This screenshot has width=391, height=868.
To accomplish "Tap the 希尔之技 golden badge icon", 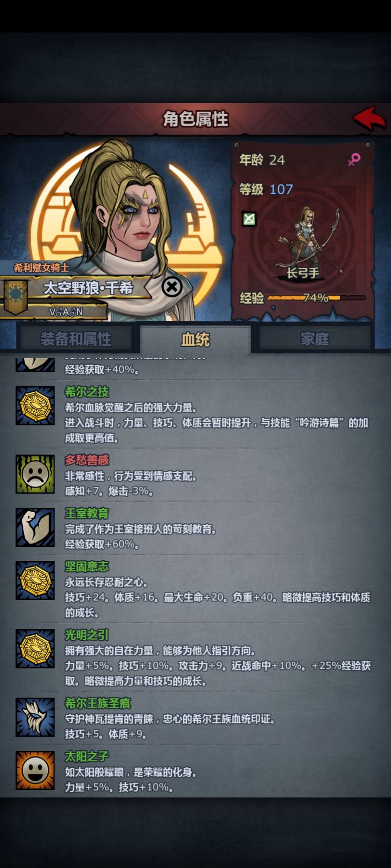I will (x=35, y=405).
